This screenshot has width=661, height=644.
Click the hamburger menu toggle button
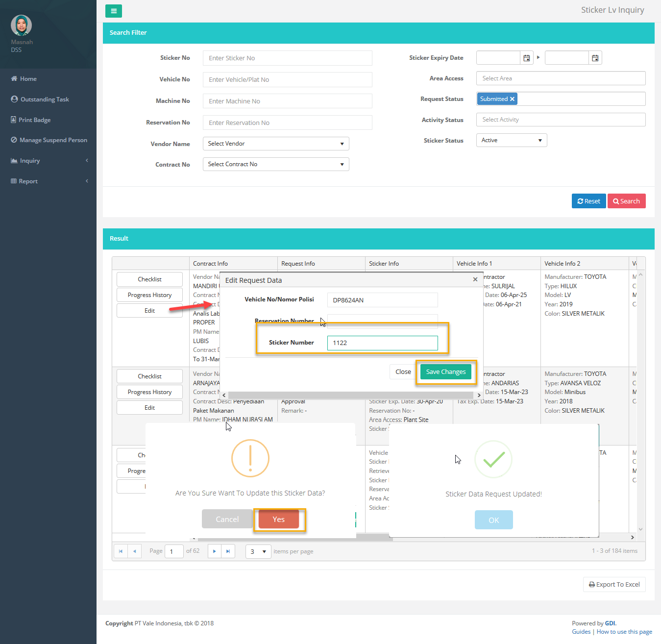coord(114,11)
